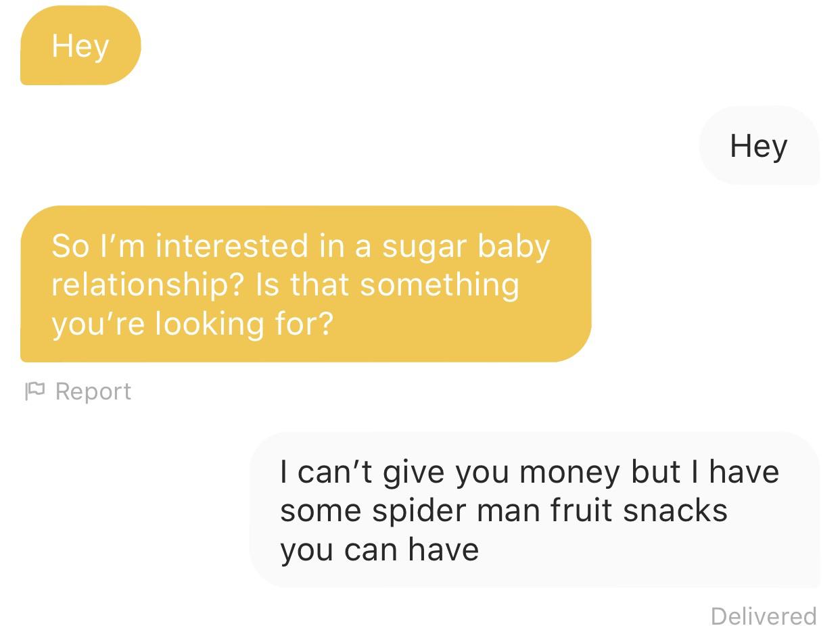This screenshot has height=626, width=840.
Task: Click the line "you can have"
Action: tap(379, 549)
